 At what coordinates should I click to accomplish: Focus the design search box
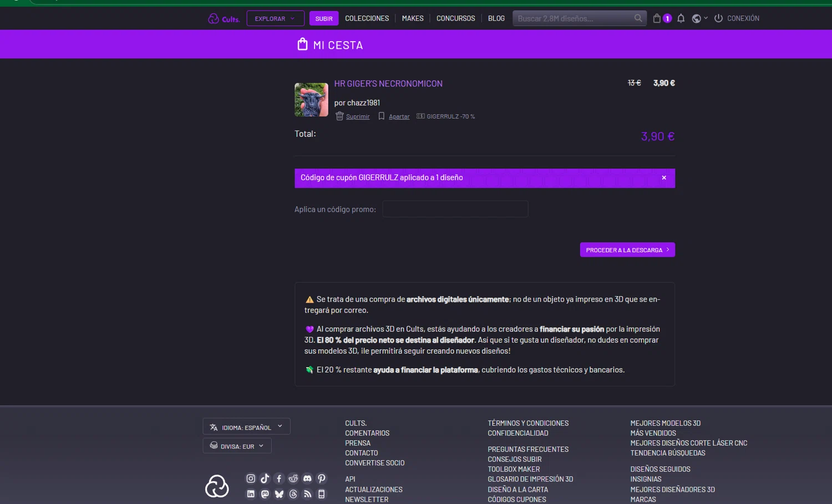point(574,18)
